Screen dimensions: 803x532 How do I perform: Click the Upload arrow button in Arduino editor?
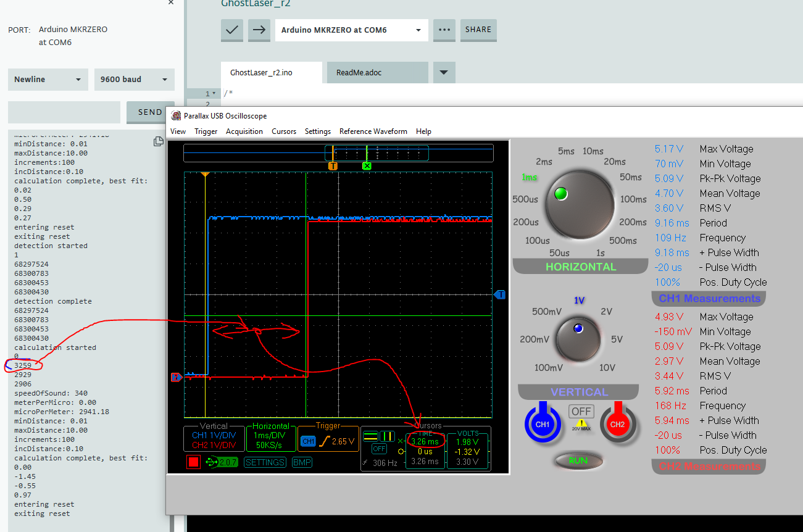[x=259, y=30]
